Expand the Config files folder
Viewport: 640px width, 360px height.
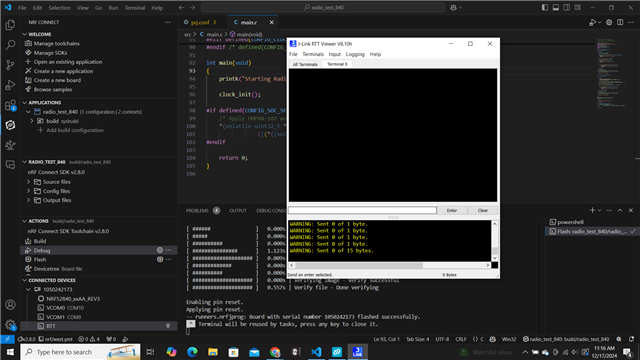tap(28, 191)
